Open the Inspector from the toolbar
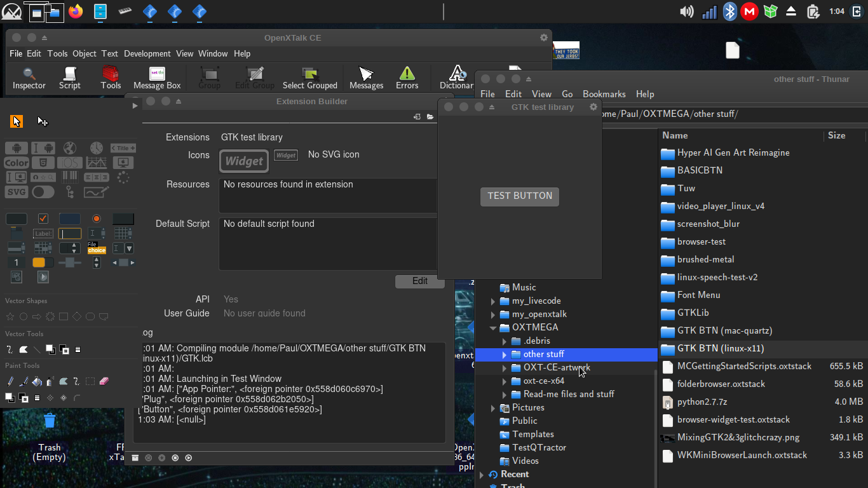Image resolution: width=868 pixels, height=488 pixels. (x=29, y=78)
